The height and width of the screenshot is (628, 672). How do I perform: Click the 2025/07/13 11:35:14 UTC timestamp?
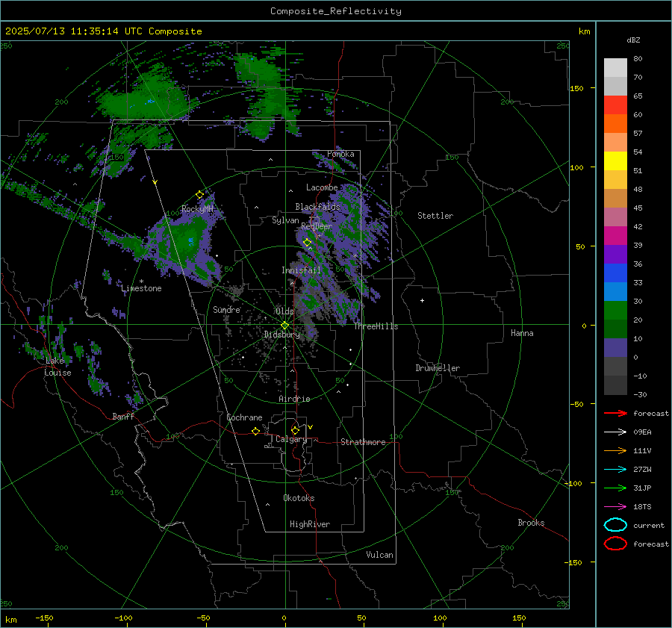(x=73, y=31)
